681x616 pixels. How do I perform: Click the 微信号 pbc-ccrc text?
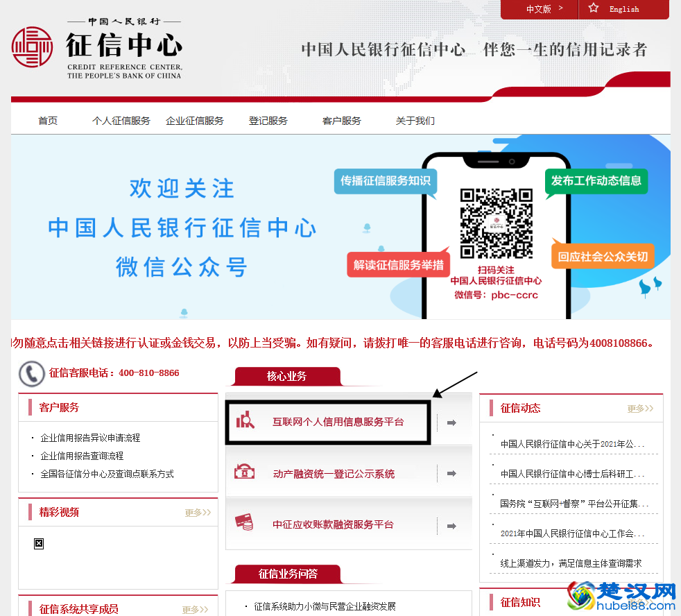point(496,295)
